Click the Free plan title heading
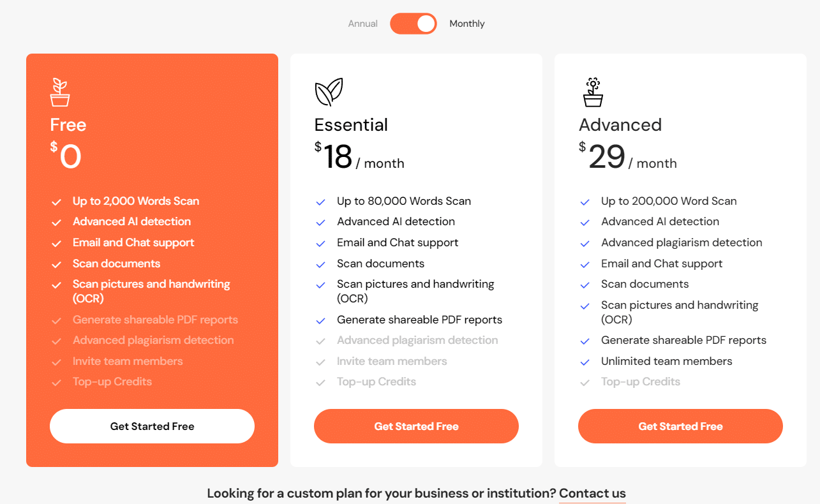 pyautogui.click(x=68, y=124)
